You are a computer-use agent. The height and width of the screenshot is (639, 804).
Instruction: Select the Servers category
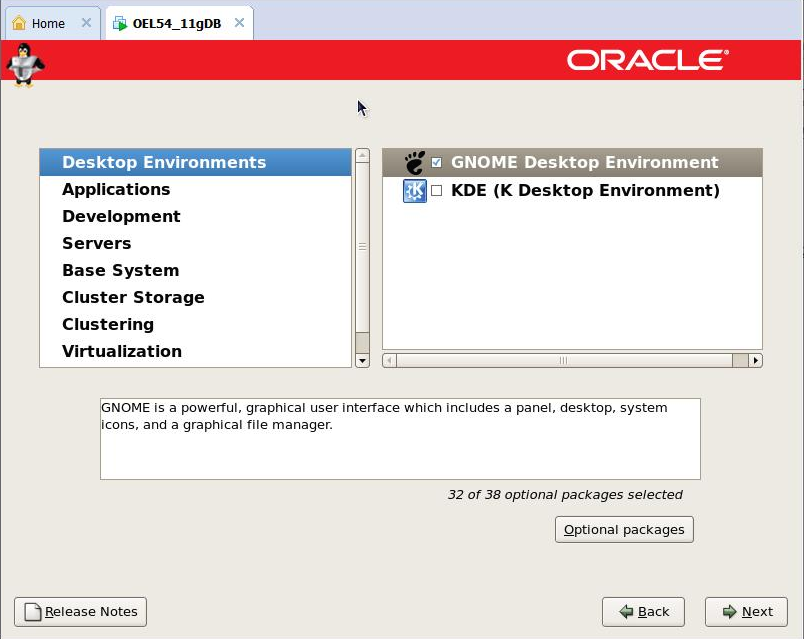[x=195, y=243]
